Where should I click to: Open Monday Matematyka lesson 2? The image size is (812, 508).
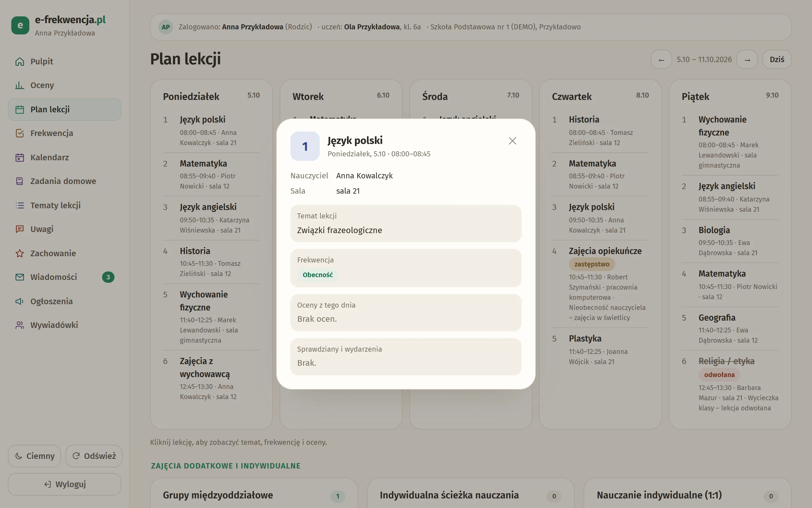tap(211, 174)
